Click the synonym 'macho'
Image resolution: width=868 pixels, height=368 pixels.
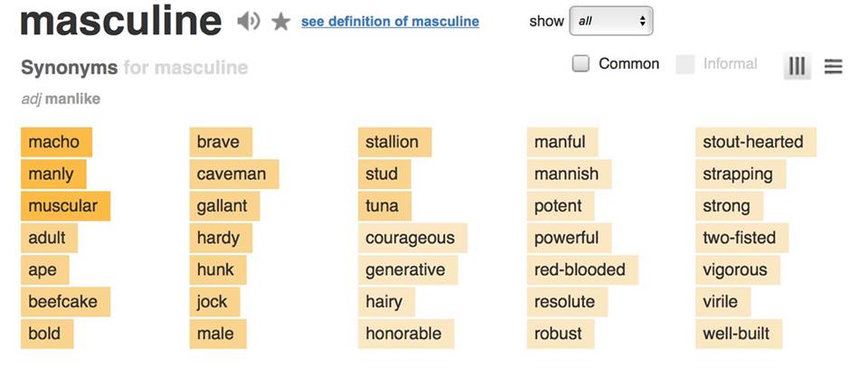[x=54, y=142]
